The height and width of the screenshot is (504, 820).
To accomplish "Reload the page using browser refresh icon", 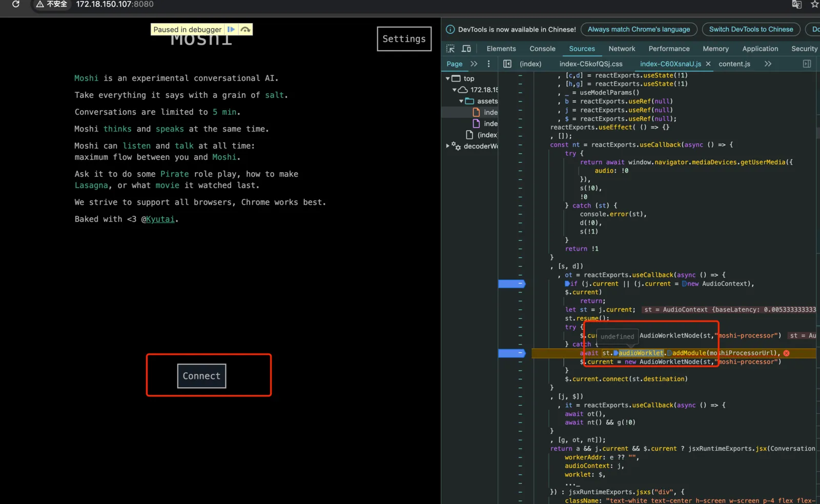I will coord(15,4).
